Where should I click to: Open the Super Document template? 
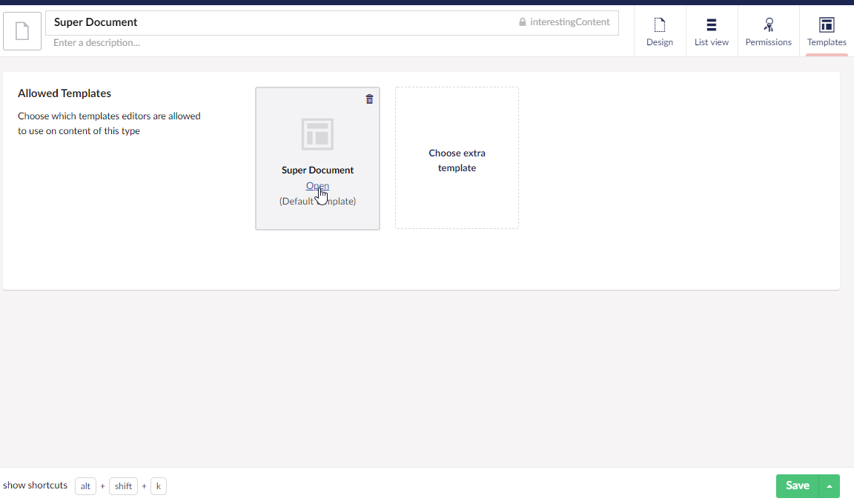[317, 185]
